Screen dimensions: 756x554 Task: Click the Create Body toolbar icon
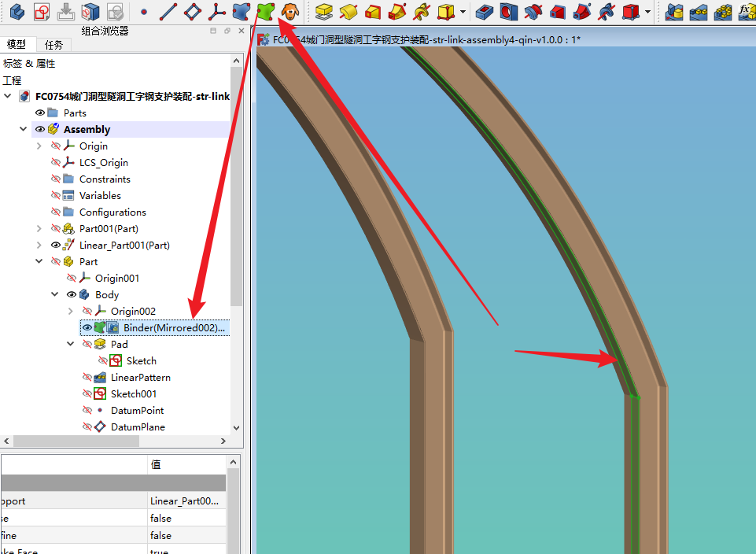point(17,11)
